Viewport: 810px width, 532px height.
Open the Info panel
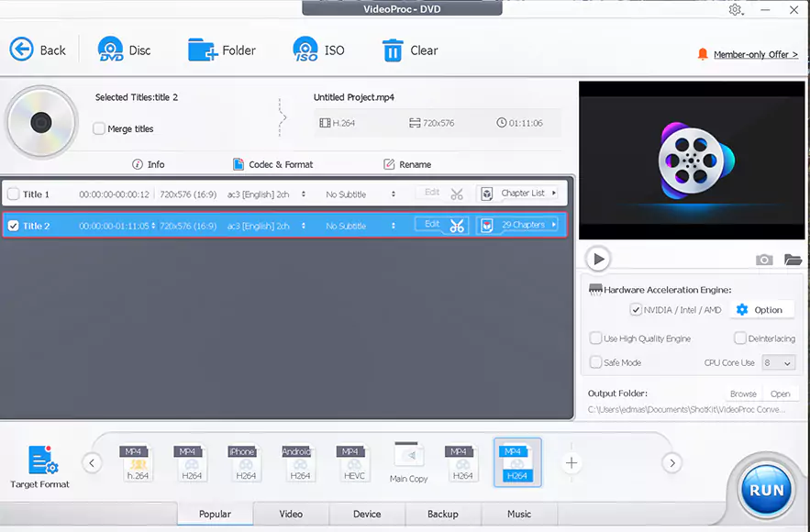click(149, 164)
